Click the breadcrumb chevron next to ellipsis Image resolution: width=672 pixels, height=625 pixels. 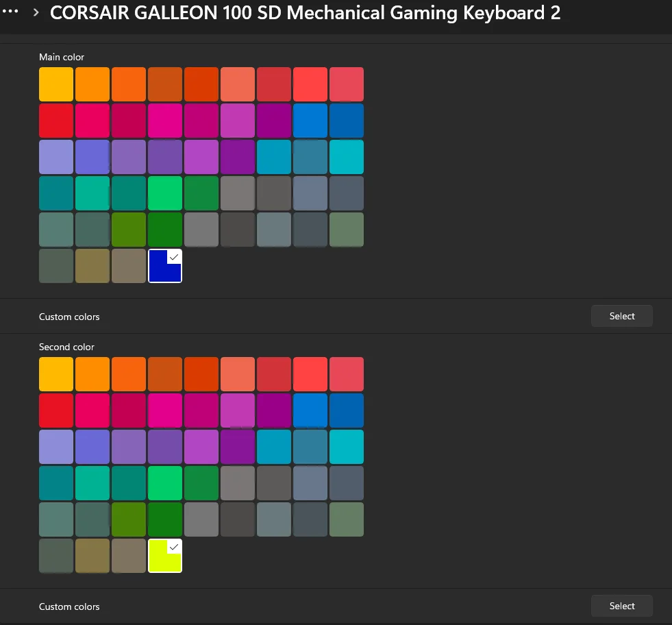(34, 12)
